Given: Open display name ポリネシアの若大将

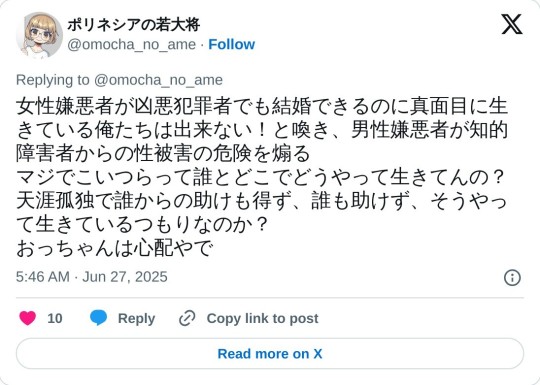Looking at the screenshot, I should click(x=133, y=25).
